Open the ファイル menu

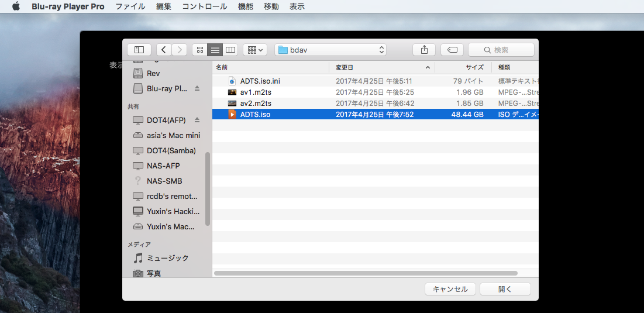point(130,6)
